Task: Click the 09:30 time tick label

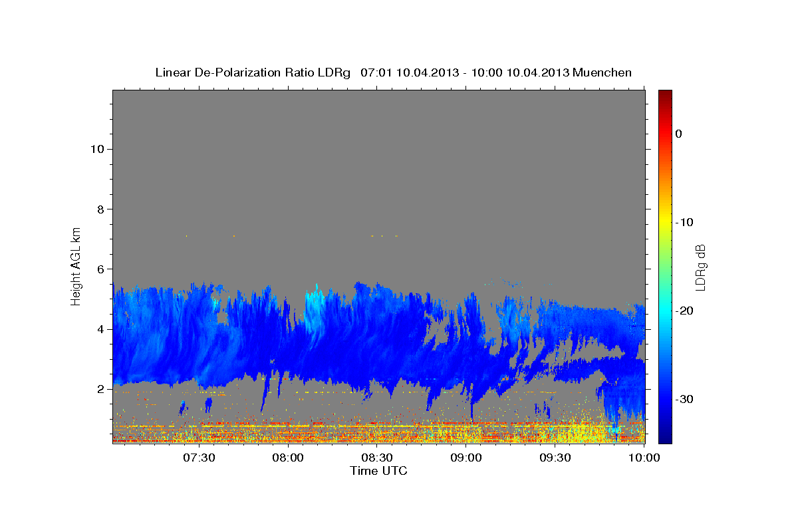Action: point(555,458)
